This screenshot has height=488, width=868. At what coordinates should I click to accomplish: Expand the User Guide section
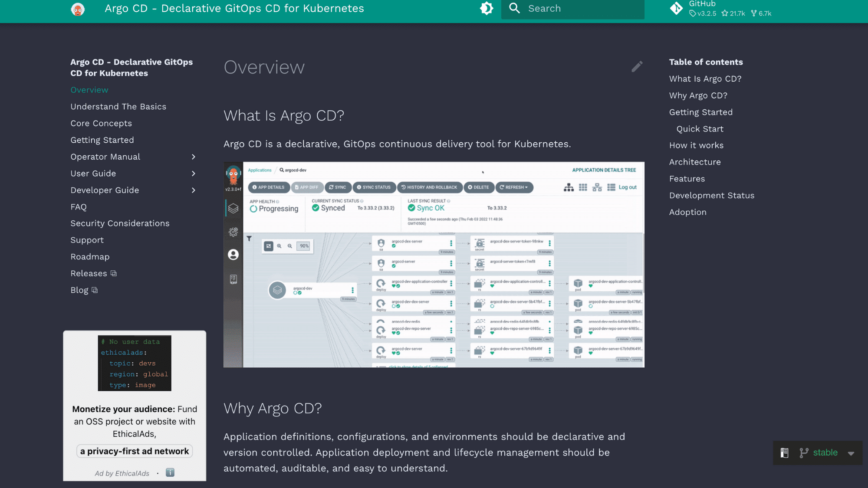[x=194, y=174]
